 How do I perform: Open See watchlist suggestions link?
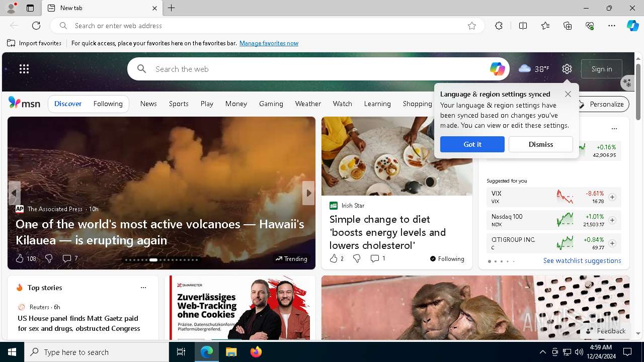pos(582,260)
